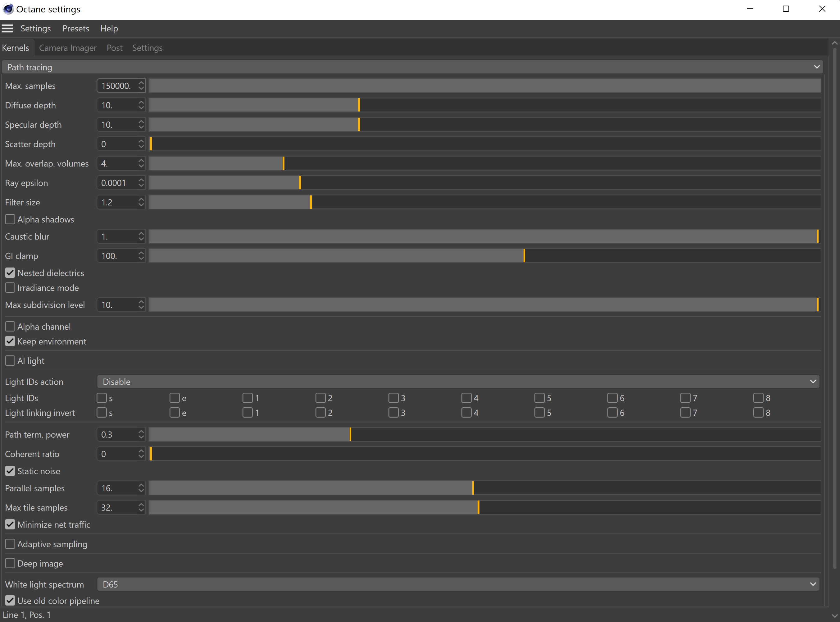Image resolution: width=840 pixels, height=622 pixels.
Task: Click Parallel samples spinner arrows
Action: coord(141,488)
